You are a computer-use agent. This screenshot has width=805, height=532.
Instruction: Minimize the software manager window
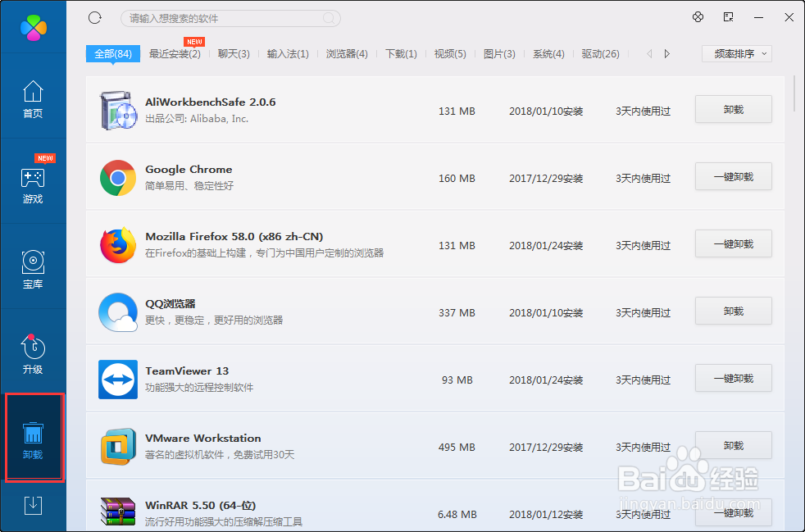759,17
